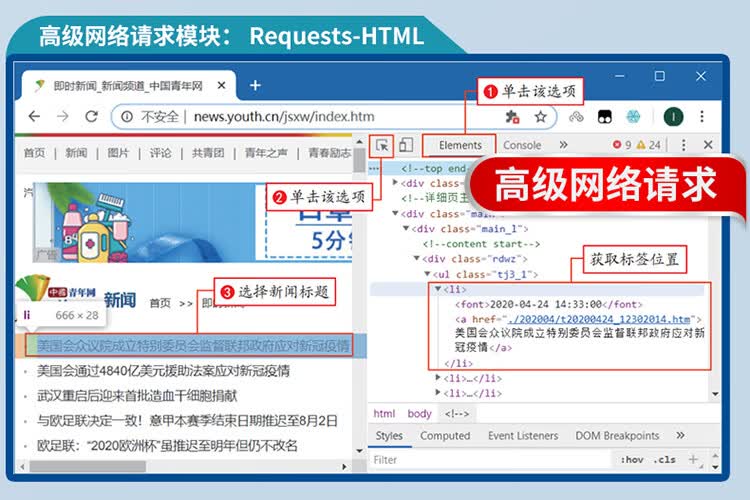Show more DevTools tabs with chevrons
The height and width of the screenshot is (500, 750).
(563, 144)
